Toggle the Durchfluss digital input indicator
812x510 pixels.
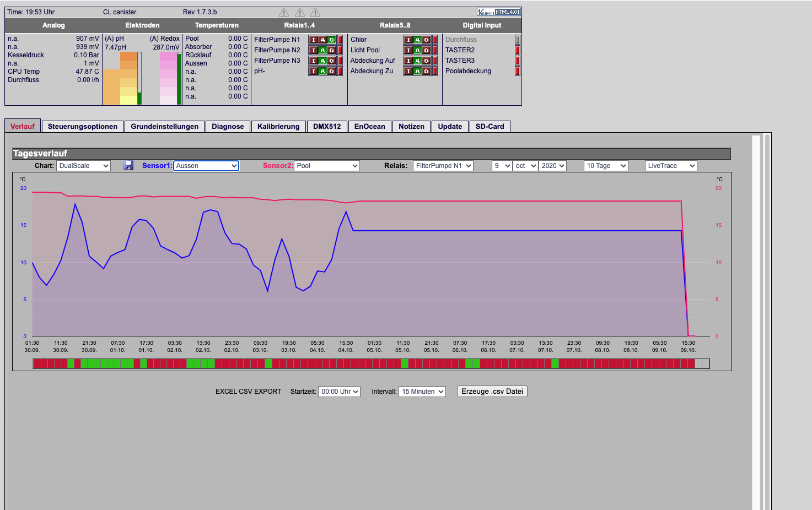pos(518,40)
